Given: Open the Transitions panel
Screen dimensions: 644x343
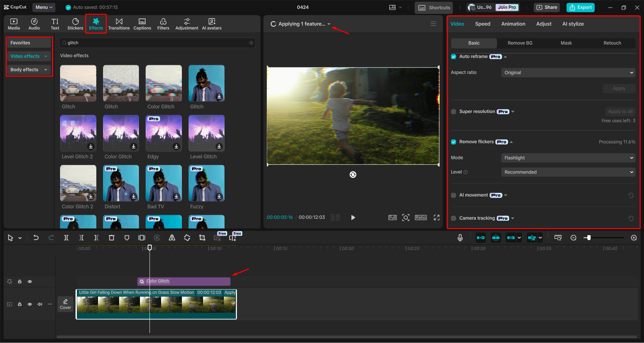Looking at the screenshot, I should click(x=119, y=24).
